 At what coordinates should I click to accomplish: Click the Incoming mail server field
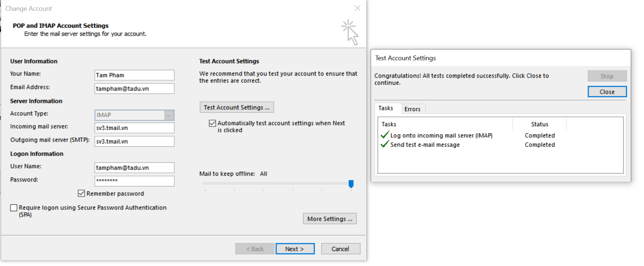pos(134,128)
